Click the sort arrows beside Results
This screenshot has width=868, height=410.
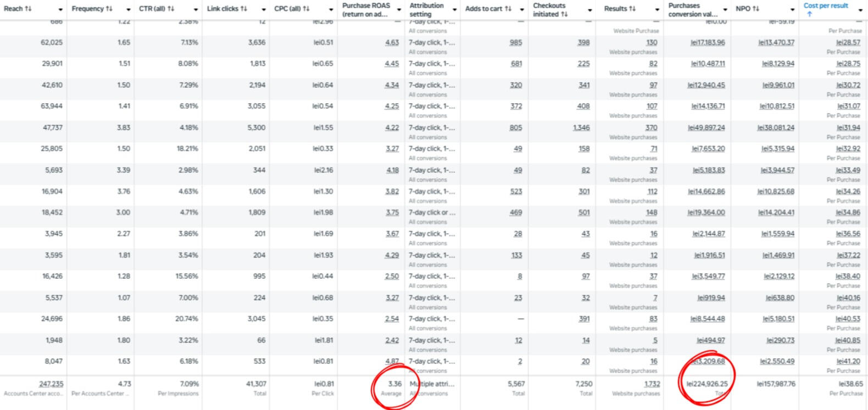point(632,9)
